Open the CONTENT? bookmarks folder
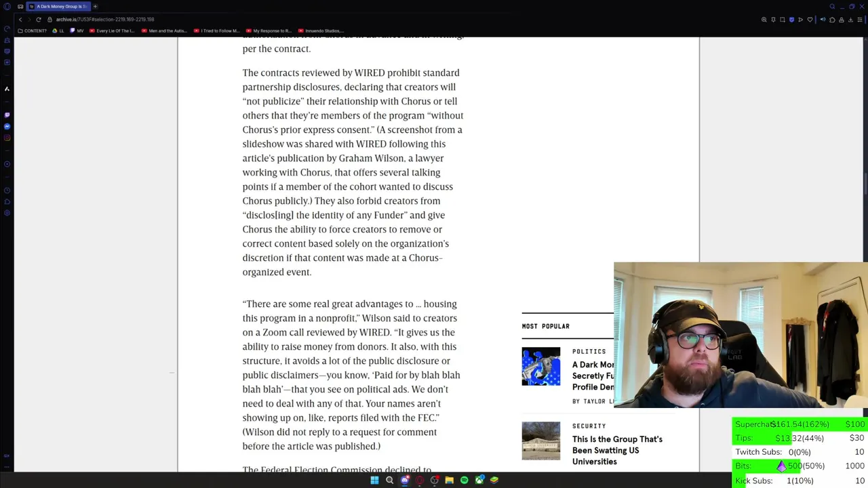Image resolution: width=868 pixels, height=488 pixels. (32, 30)
